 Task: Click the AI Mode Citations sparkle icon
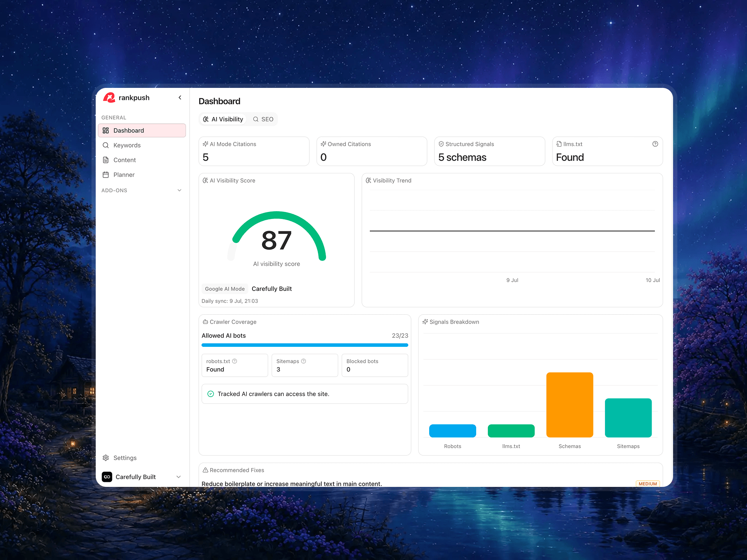pos(205,144)
